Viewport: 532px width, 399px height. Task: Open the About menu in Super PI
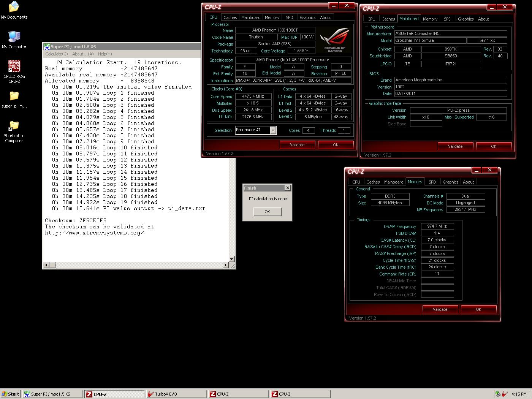83,54
